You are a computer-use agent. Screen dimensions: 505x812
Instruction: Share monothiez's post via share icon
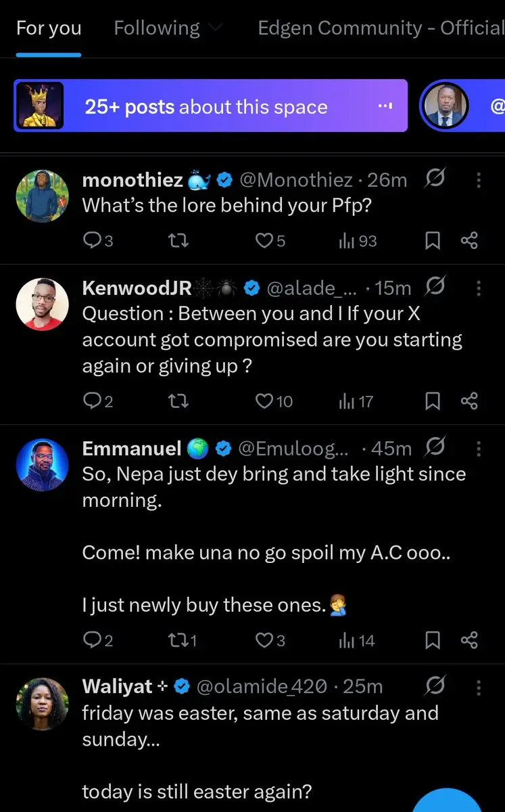click(469, 241)
